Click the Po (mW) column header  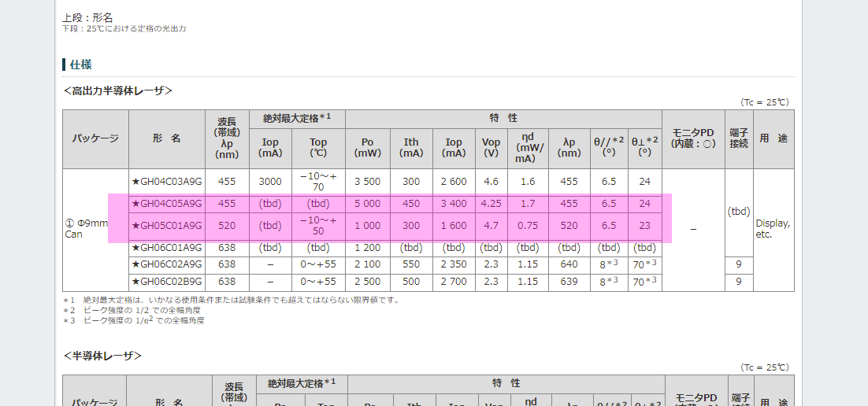(x=368, y=148)
